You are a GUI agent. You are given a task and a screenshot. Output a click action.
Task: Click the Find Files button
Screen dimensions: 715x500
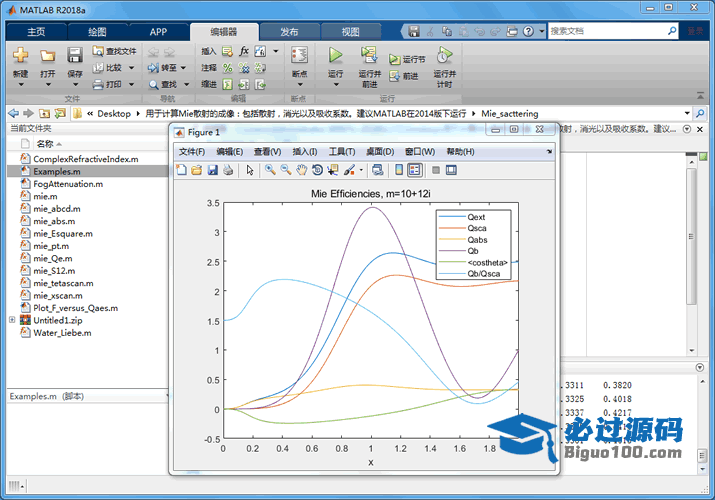point(114,51)
